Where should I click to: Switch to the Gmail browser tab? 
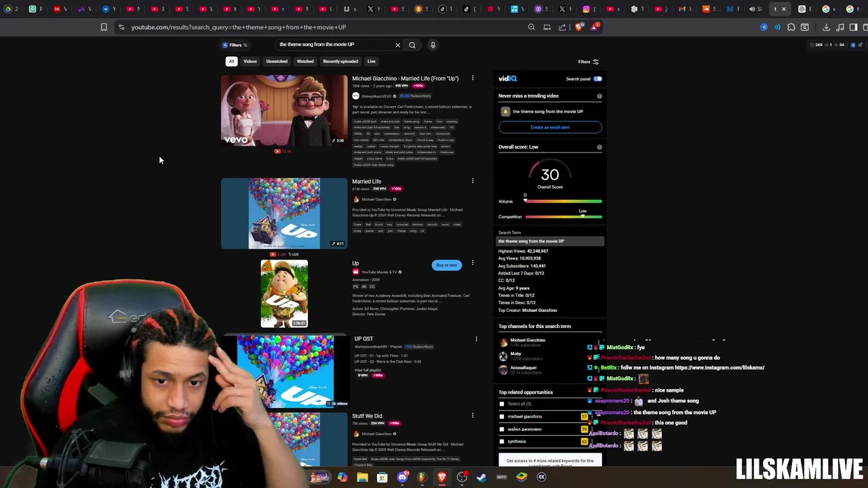pos(682,9)
